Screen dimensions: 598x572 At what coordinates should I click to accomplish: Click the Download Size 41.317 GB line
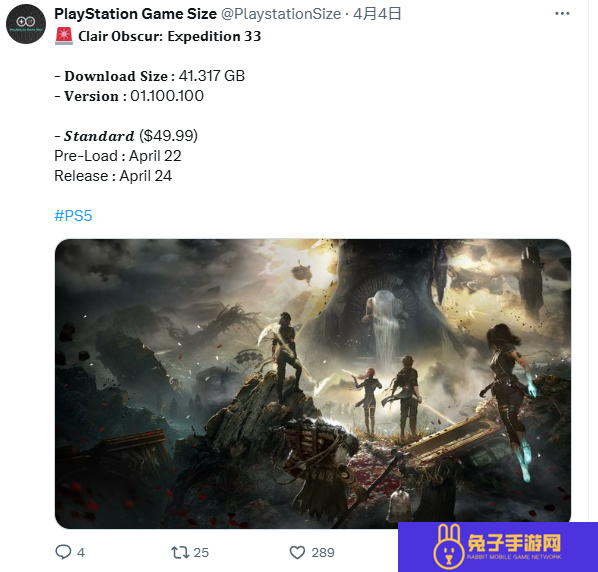[x=150, y=76]
